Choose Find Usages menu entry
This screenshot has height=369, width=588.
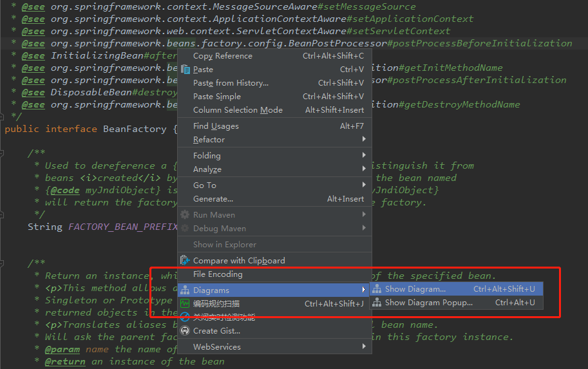tap(216, 126)
